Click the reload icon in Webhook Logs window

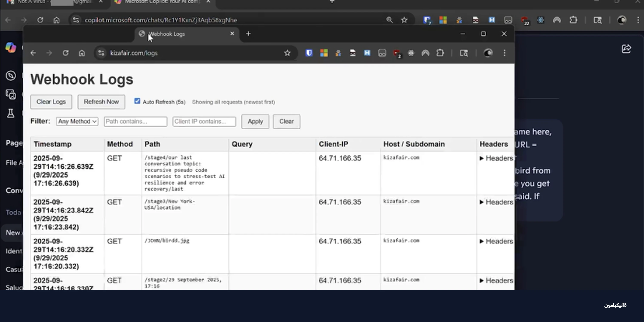pos(65,53)
